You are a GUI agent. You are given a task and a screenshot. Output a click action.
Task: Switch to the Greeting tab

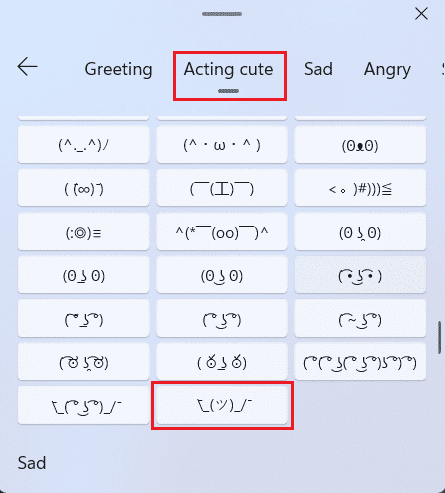coord(118,69)
